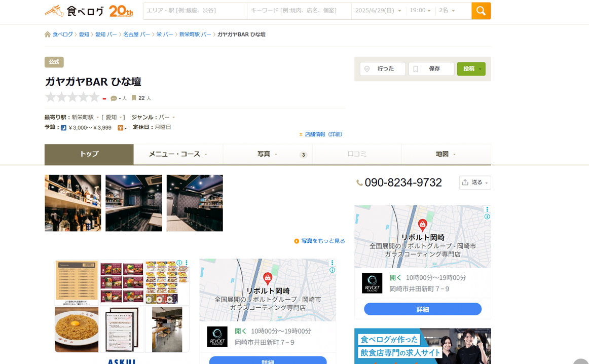Click the bookmark icon showing 22 people
The width and height of the screenshot is (589, 364).
(x=134, y=98)
